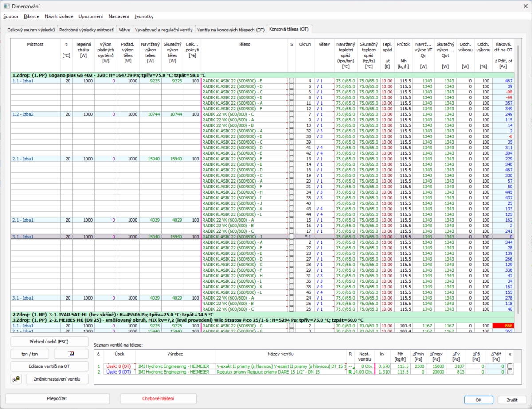This screenshot has height=409, width=532.
Task: Open the R cell dropdown for V-exakt II valve
Action: 350,366
